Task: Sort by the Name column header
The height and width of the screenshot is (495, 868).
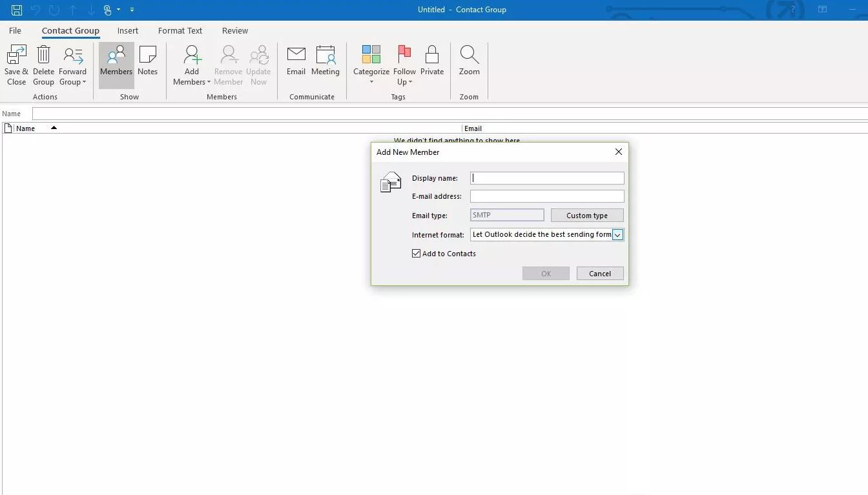Action: click(238, 128)
